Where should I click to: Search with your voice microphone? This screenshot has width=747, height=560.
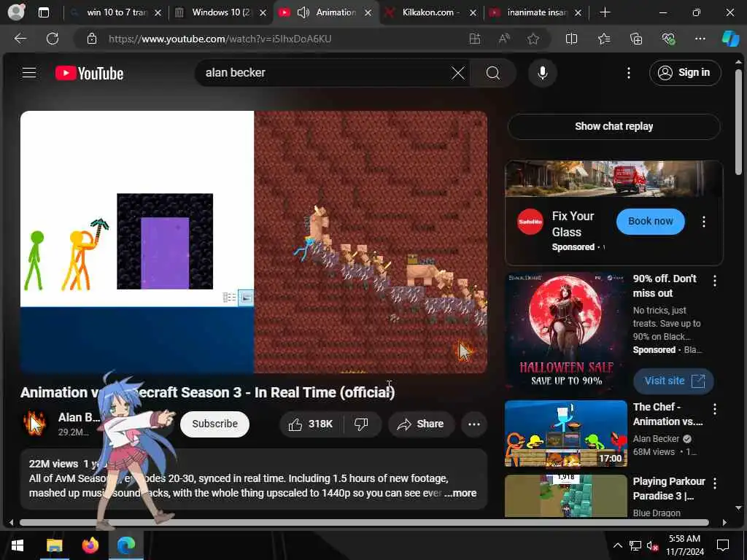tap(542, 73)
